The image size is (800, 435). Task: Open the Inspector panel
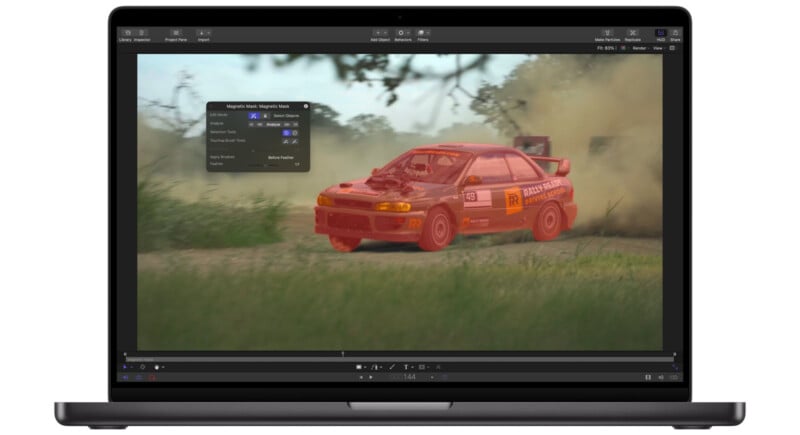[x=142, y=35]
